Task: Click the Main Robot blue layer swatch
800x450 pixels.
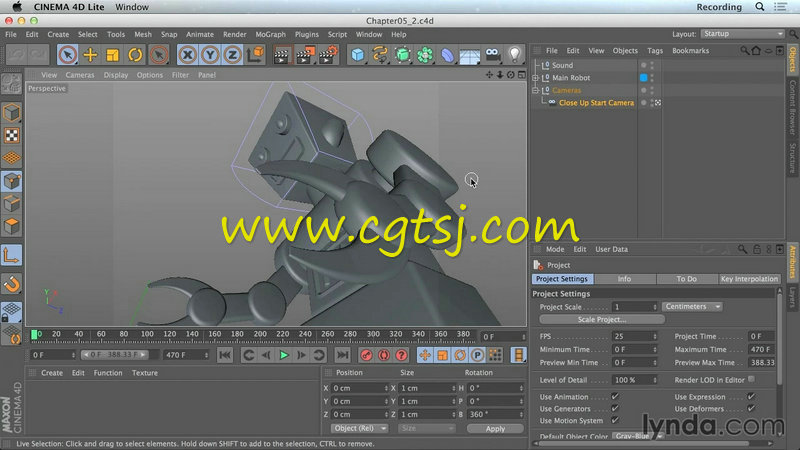Action: 643,78
